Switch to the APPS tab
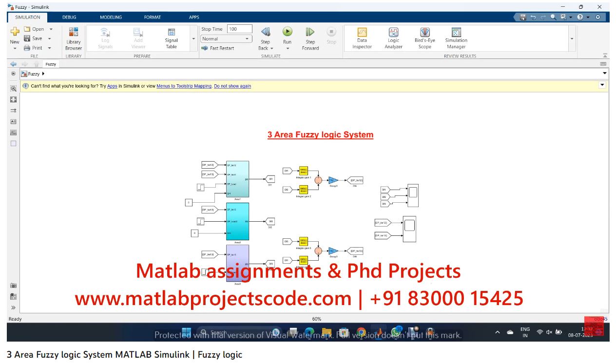Image resolution: width=616 pixels, height=364 pixels. [x=194, y=17]
